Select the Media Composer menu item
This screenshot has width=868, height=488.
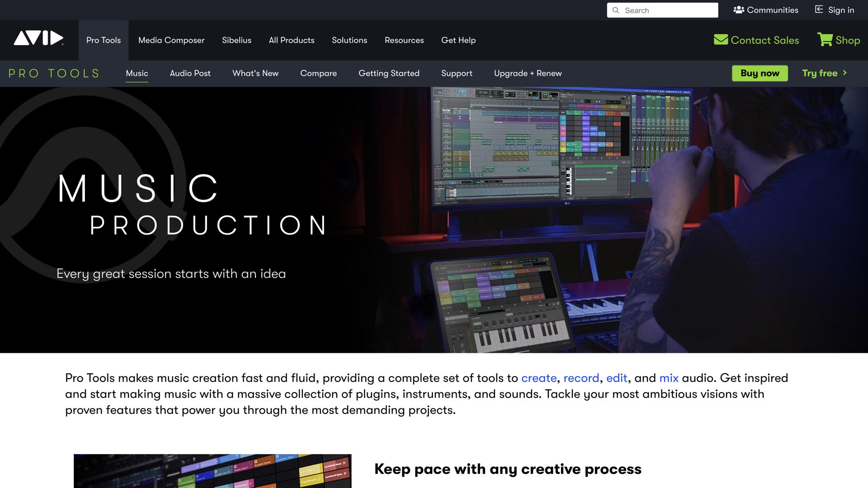pos(171,40)
